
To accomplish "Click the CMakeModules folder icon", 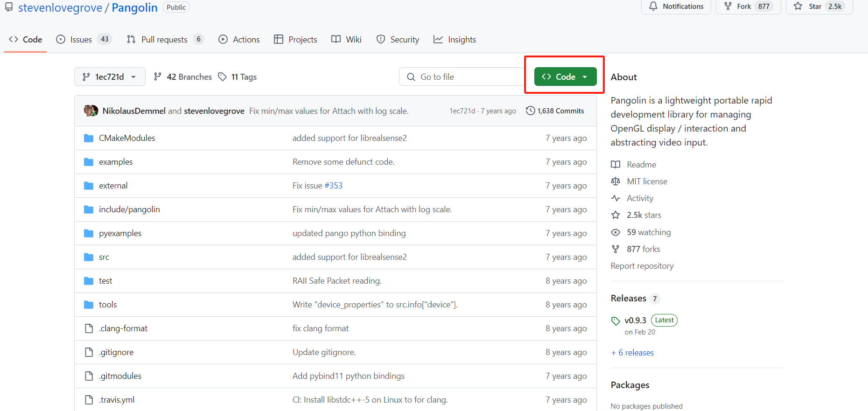I will [x=89, y=138].
